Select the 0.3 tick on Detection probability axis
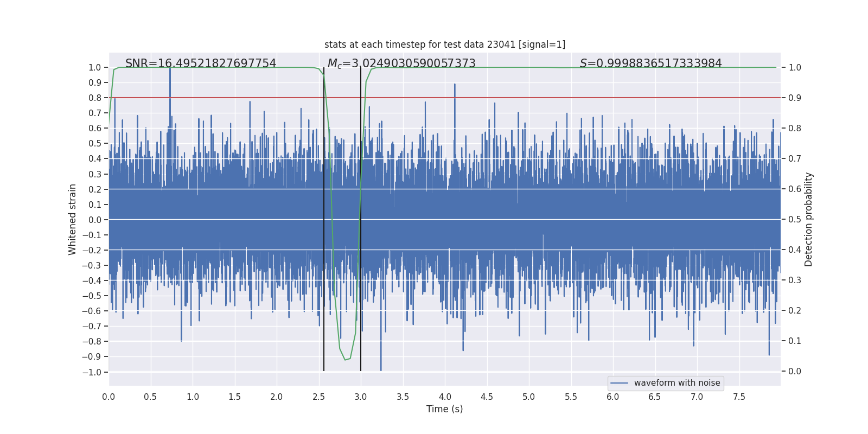This screenshot has width=868, height=434. (x=795, y=280)
